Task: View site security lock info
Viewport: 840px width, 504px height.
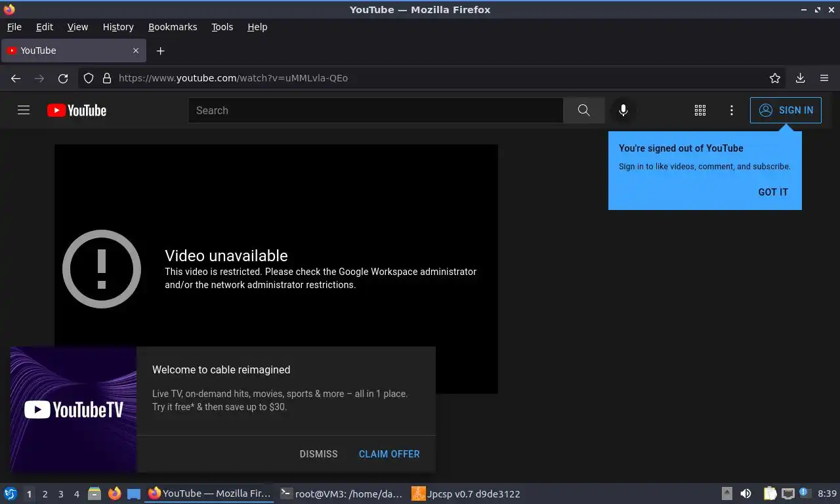Action: click(107, 78)
